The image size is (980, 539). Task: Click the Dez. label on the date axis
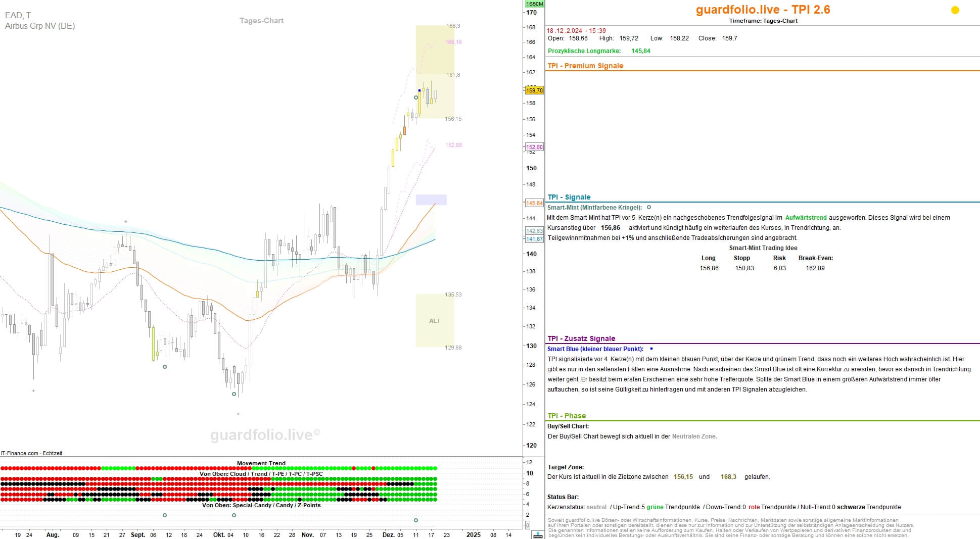click(x=388, y=534)
